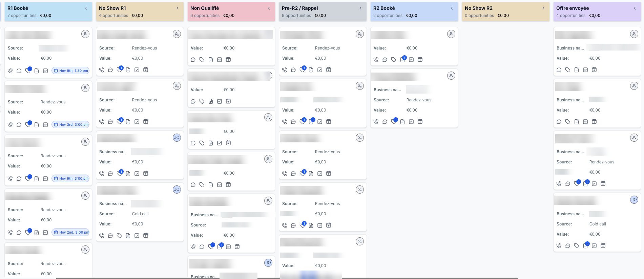644x279 pixels.
Task: Open the Nov 9th, 3:00 pm appointment badge
Action: (70, 179)
